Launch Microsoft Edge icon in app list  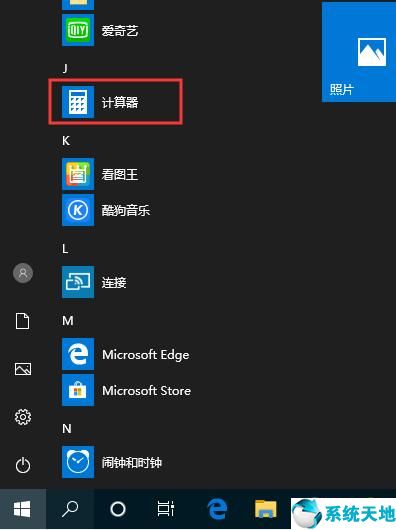pos(78,354)
